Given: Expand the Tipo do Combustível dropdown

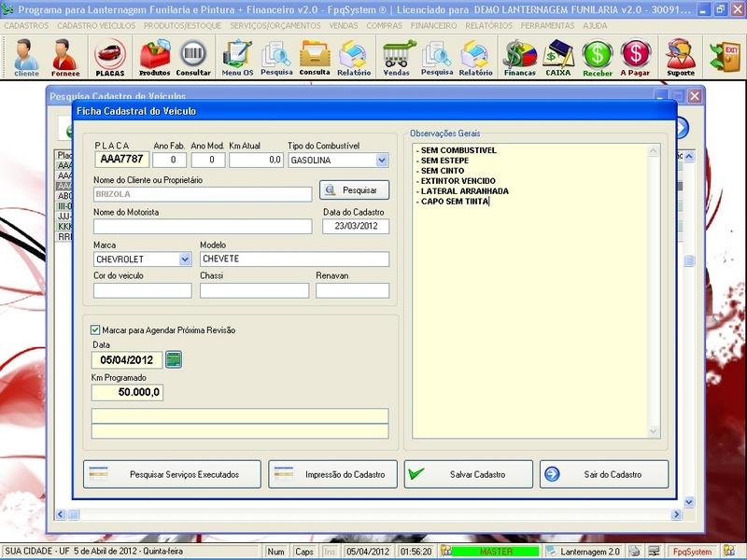Looking at the screenshot, I should pyautogui.click(x=382, y=160).
